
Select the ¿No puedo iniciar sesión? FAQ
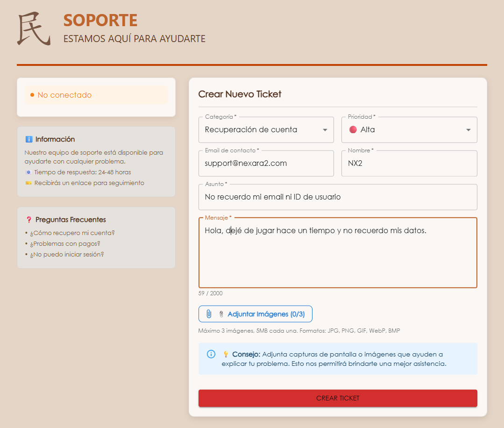click(x=67, y=254)
